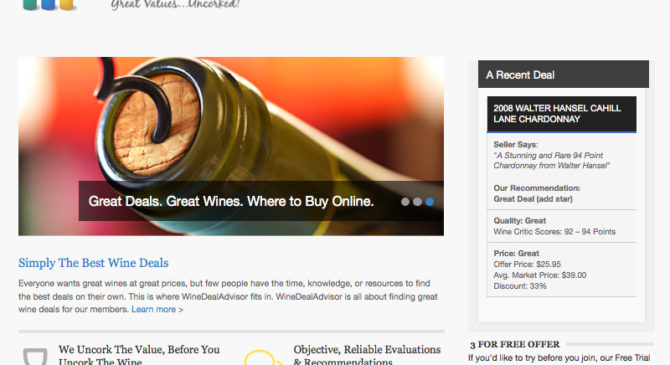Screen dimensions: 670x365
Task: Click 'Price: Great' label
Action: (516, 253)
